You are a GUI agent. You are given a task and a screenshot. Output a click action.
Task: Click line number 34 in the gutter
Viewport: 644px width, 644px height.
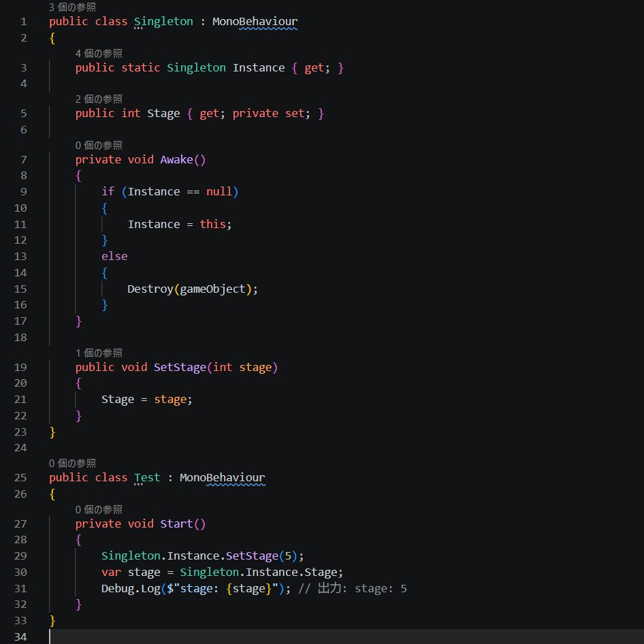tap(20, 637)
